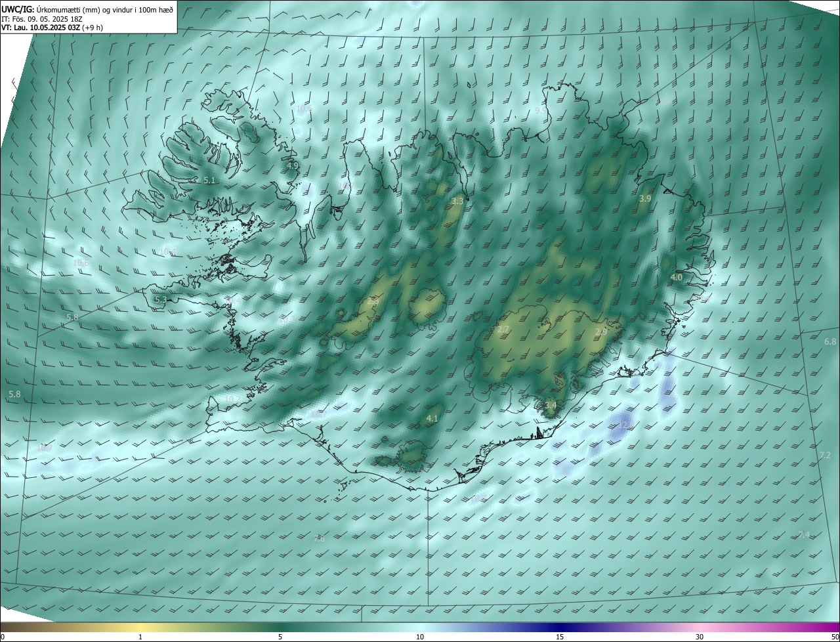Click the 2.9 value label on the map
Viewport: 840px width, 642px height.
pyautogui.click(x=601, y=332)
